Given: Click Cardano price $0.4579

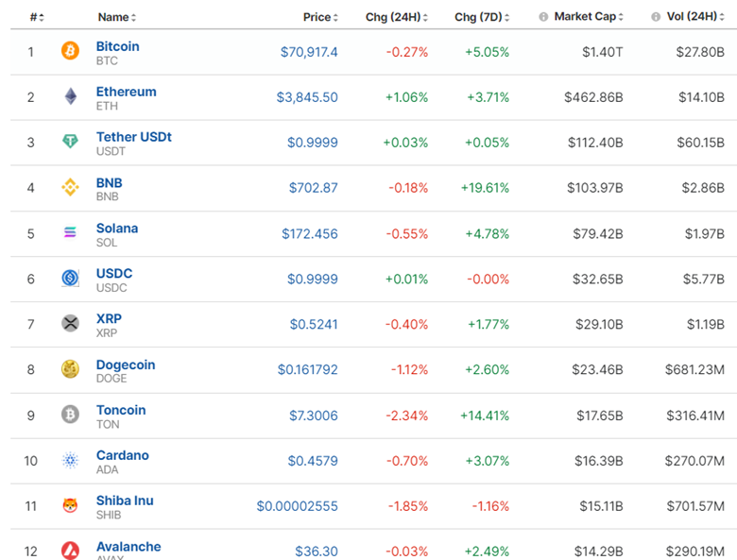Looking at the screenshot, I should click(x=313, y=461).
